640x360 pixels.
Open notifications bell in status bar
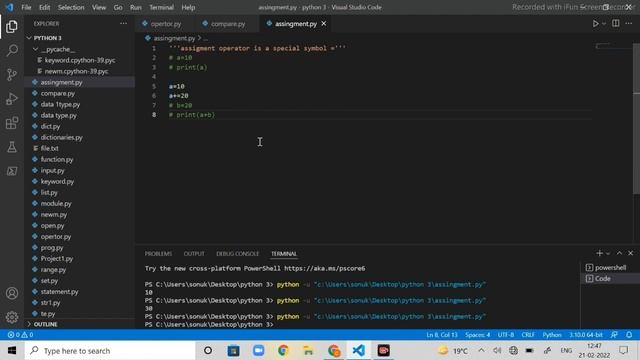click(x=629, y=335)
